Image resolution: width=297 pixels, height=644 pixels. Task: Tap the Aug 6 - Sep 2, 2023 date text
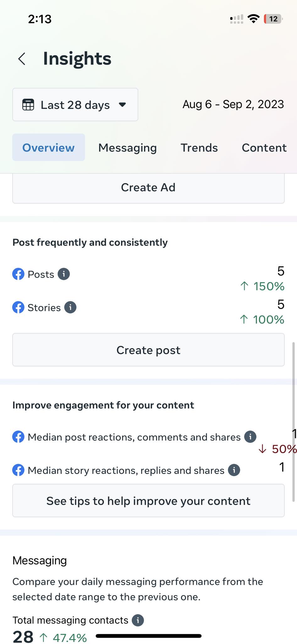(233, 104)
